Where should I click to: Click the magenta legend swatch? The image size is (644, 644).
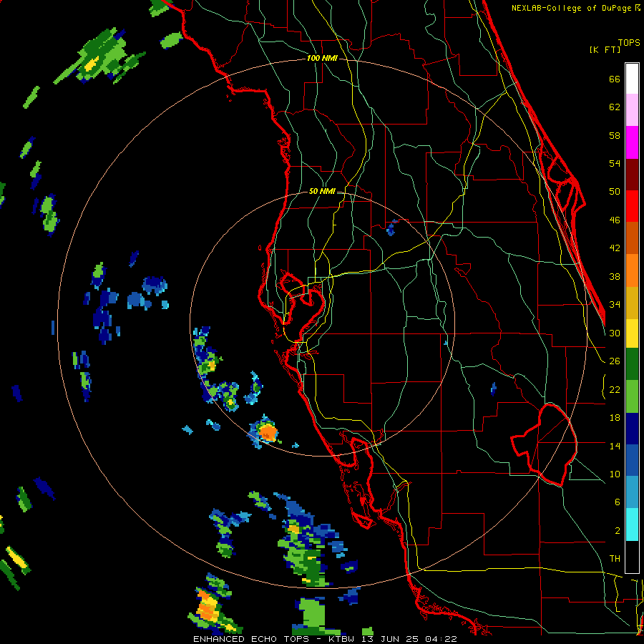pos(632,142)
